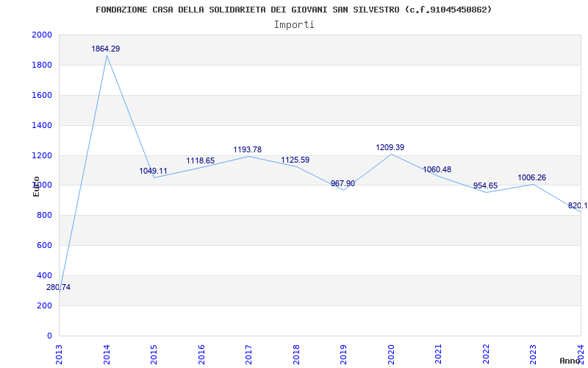Click the 1400 y-axis tick label
Image resolution: width=588 pixels, height=368 pixels.
pos(42,125)
